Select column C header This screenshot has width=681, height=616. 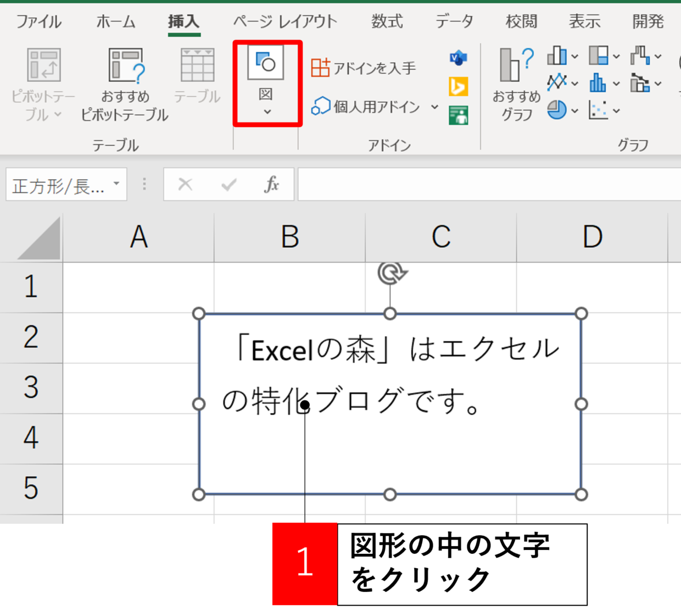pyautogui.click(x=441, y=237)
